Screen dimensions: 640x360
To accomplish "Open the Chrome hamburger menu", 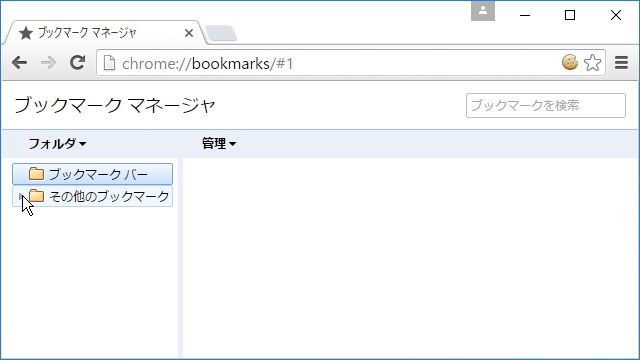I will point(621,62).
